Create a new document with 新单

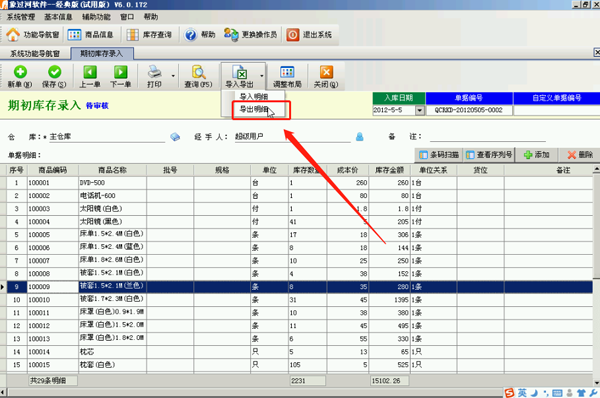[x=20, y=77]
